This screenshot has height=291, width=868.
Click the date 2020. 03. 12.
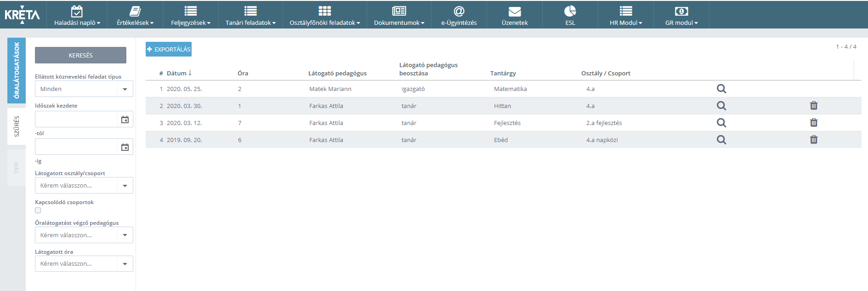[x=184, y=123]
